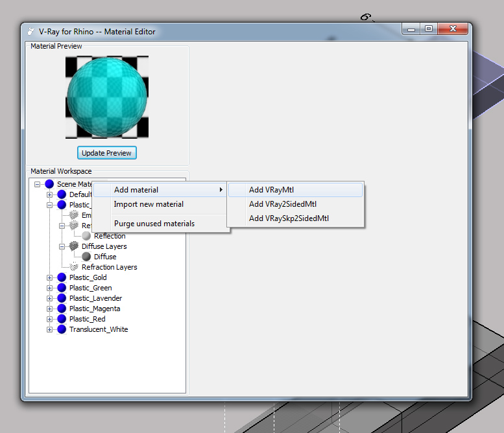Expand the Translucent_White material node
The height and width of the screenshot is (433, 504).
point(49,329)
